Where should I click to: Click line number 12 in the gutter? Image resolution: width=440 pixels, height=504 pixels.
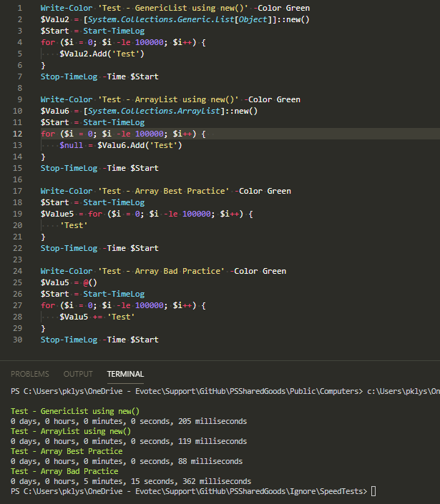pos(18,134)
